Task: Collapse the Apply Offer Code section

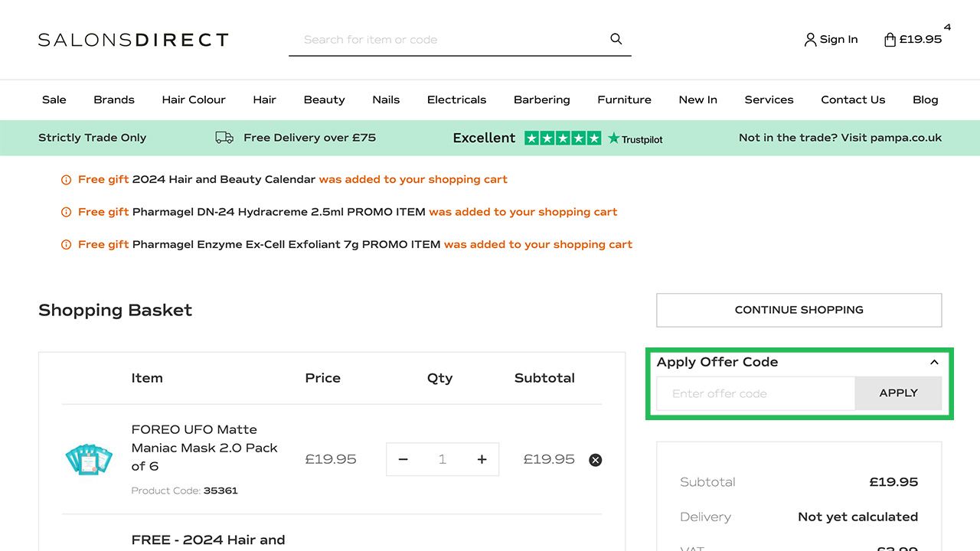Action: (934, 363)
